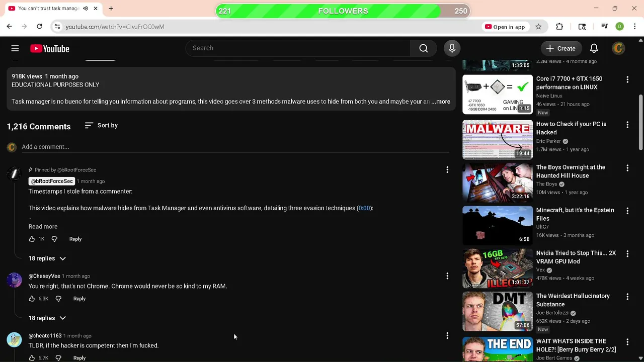Click the search magnifier button
Viewport: 644px width, 362px height.
pos(424,48)
